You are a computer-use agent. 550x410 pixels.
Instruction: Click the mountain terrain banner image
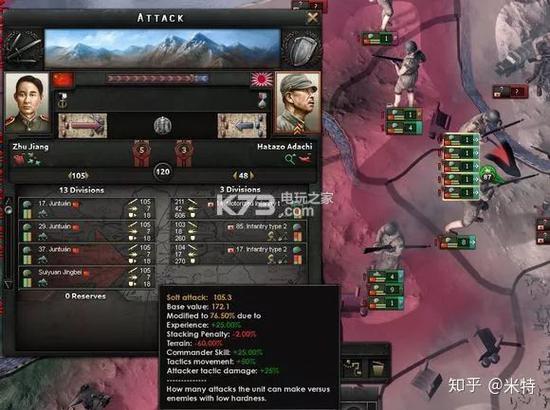[x=162, y=48]
